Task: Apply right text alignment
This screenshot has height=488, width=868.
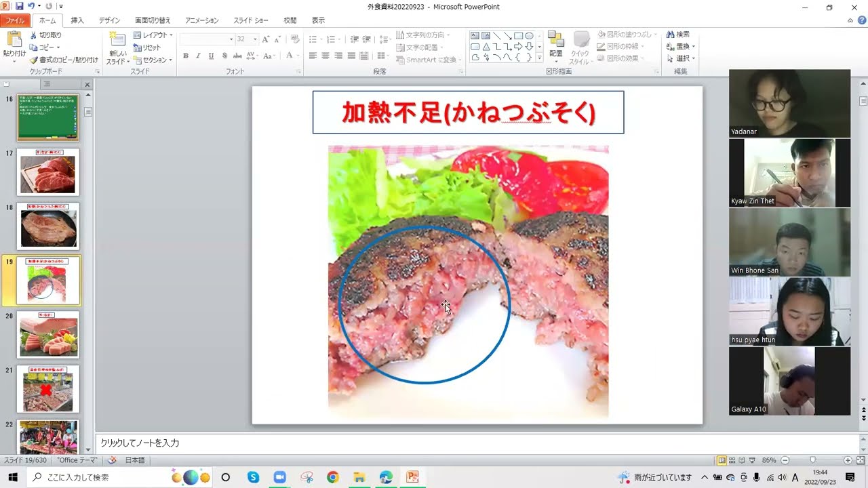Action: pyautogui.click(x=338, y=56)
